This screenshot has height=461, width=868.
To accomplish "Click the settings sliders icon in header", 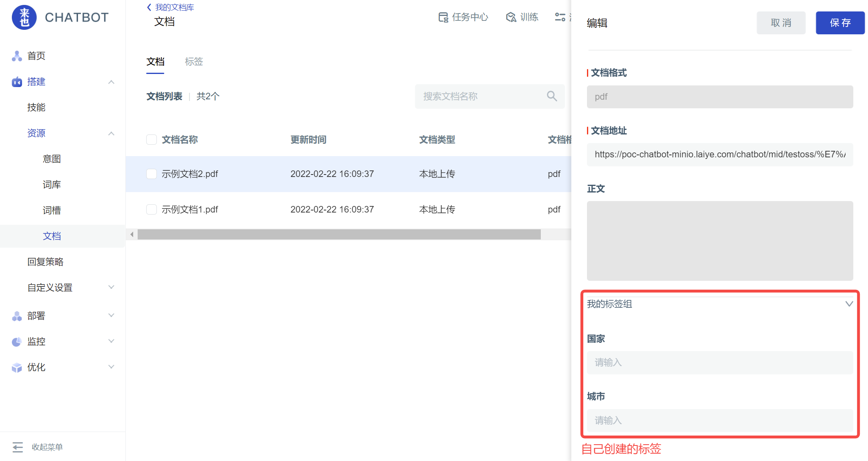I will pos(560,17).
